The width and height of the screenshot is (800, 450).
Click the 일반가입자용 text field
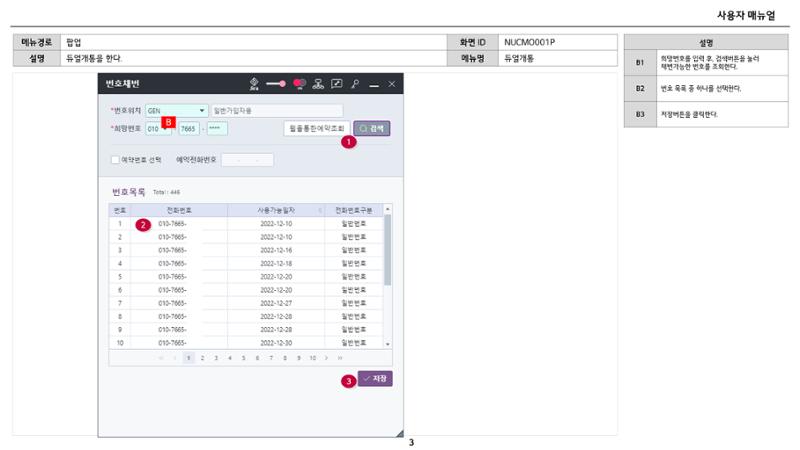coord(277,111)
